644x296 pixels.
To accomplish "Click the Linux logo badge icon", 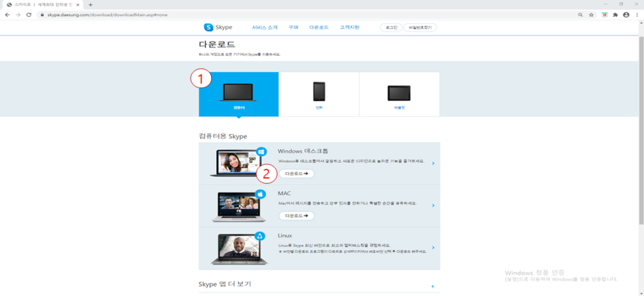I will pos(259,236).
